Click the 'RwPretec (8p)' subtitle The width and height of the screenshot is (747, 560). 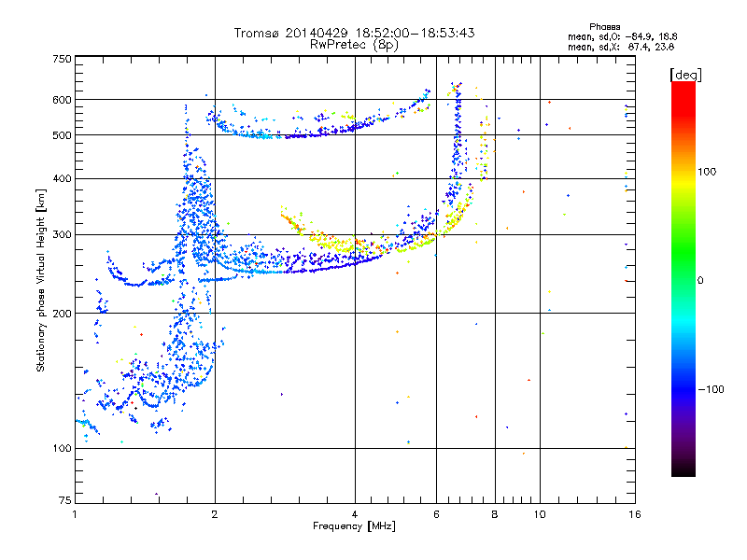click(x=354, y=45)
